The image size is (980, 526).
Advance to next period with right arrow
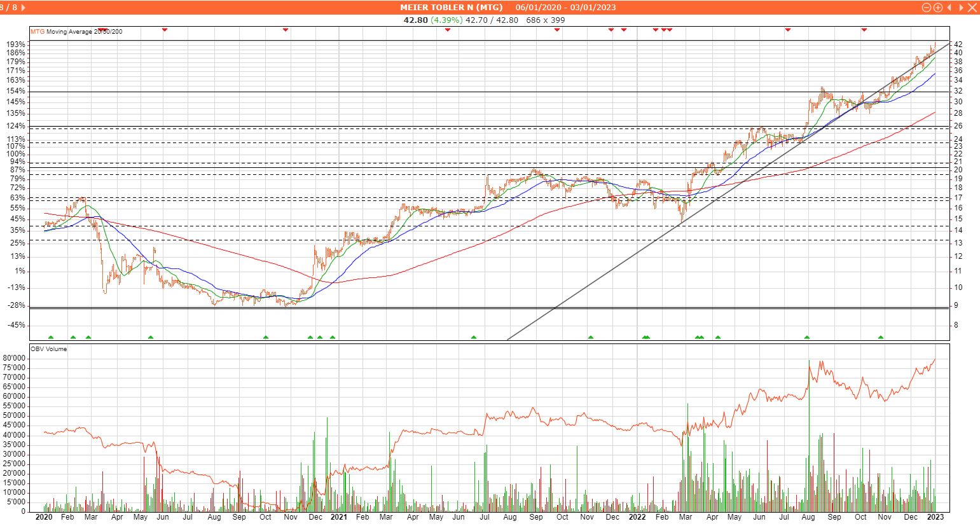(961, 8)
